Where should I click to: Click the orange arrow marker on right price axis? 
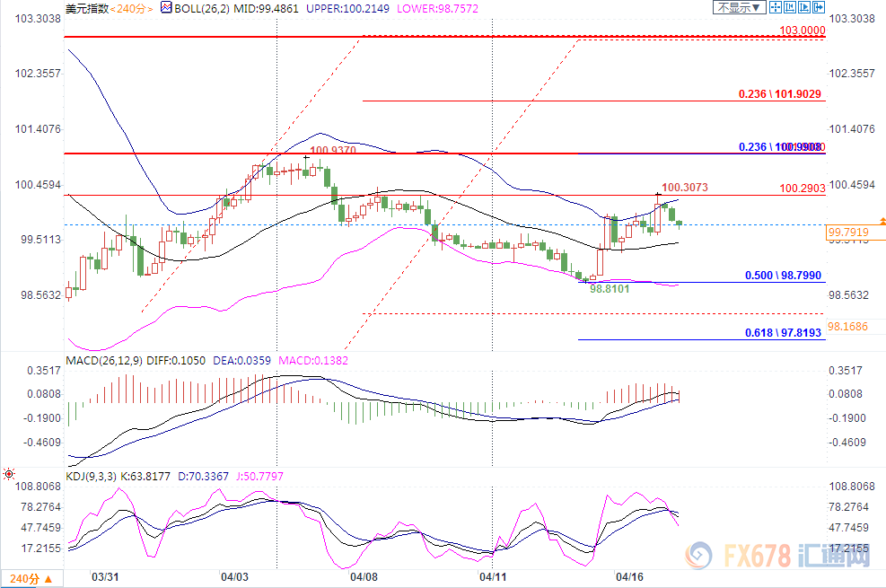pos(882,220)
